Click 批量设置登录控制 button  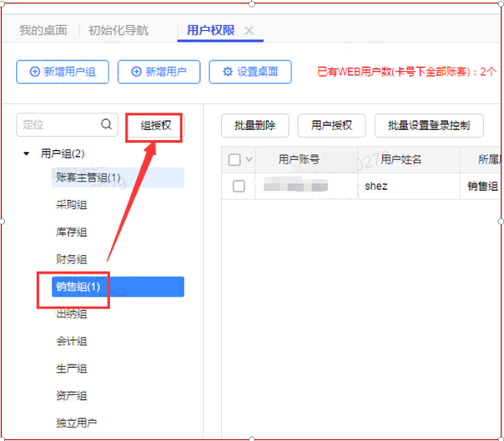coord(428,126)
